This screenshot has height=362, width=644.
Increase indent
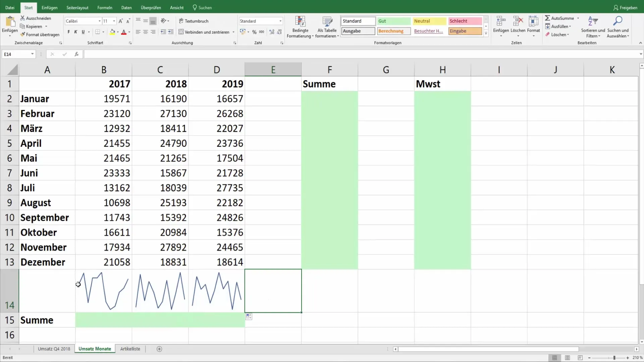171,32
